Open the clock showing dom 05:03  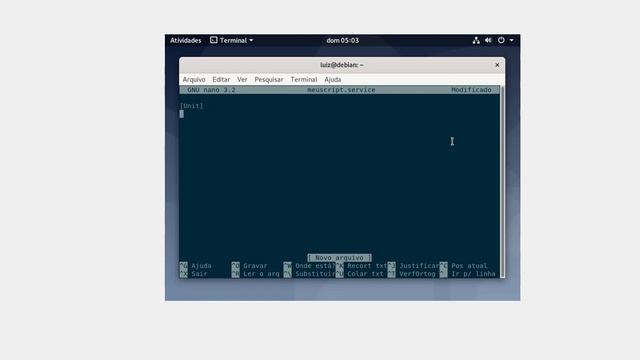tap(342, 40)
